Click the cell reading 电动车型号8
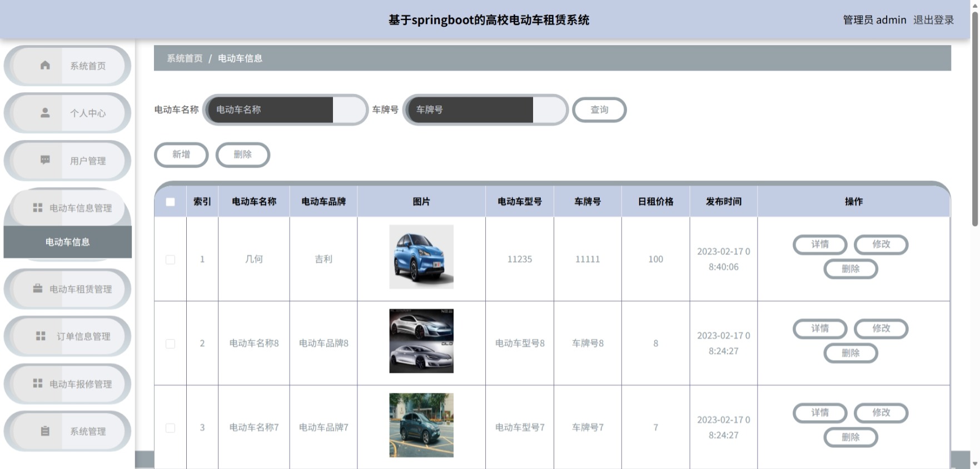Viewport: 980px width, 469px height. pyautogui.click(x=520, y=343)
